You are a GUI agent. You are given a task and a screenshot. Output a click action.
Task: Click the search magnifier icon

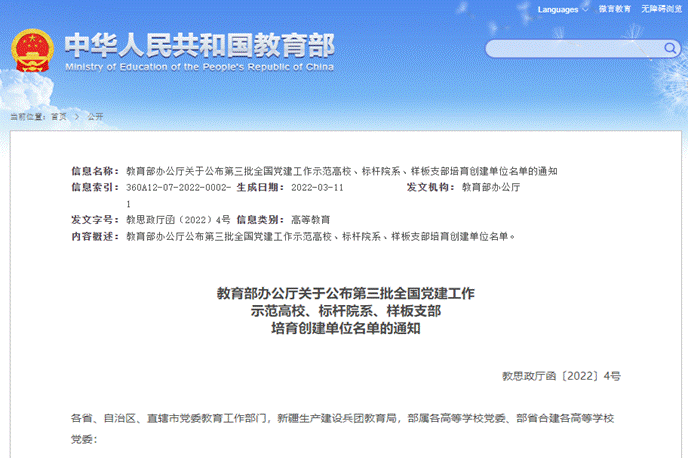click(670, 49)
